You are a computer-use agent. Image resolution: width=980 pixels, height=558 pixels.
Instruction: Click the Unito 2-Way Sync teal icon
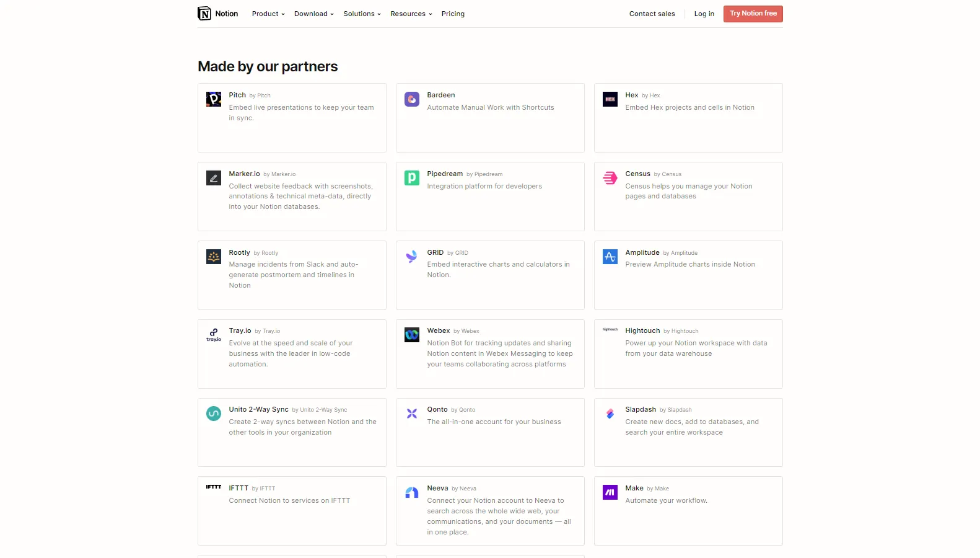pyautogui.click(x=214, y=414)
